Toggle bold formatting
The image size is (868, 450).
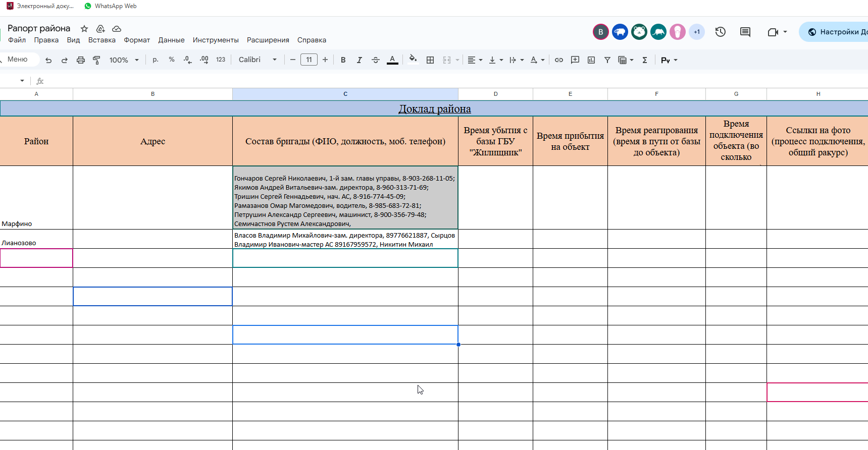pos(343,60)
